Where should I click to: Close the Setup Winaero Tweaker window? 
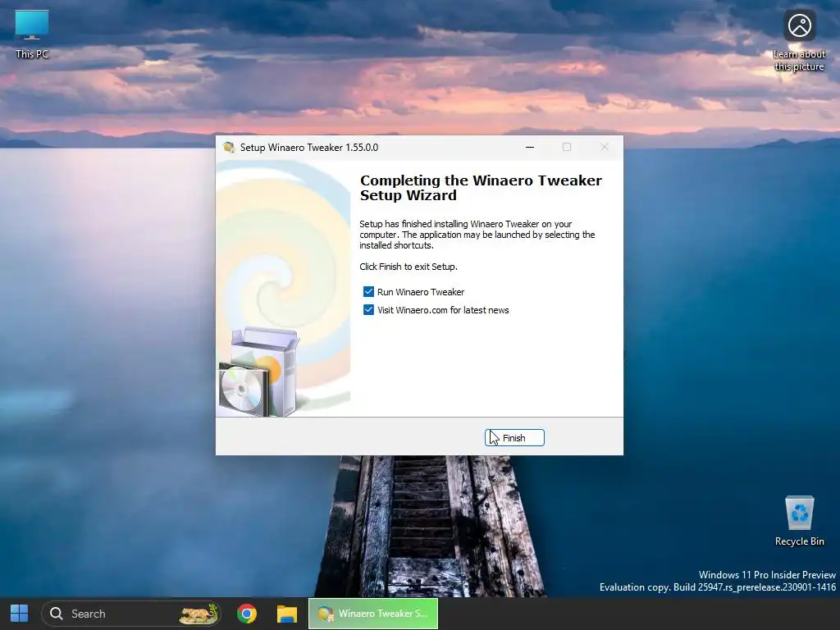pyautogui.click(x=605, y=148)
